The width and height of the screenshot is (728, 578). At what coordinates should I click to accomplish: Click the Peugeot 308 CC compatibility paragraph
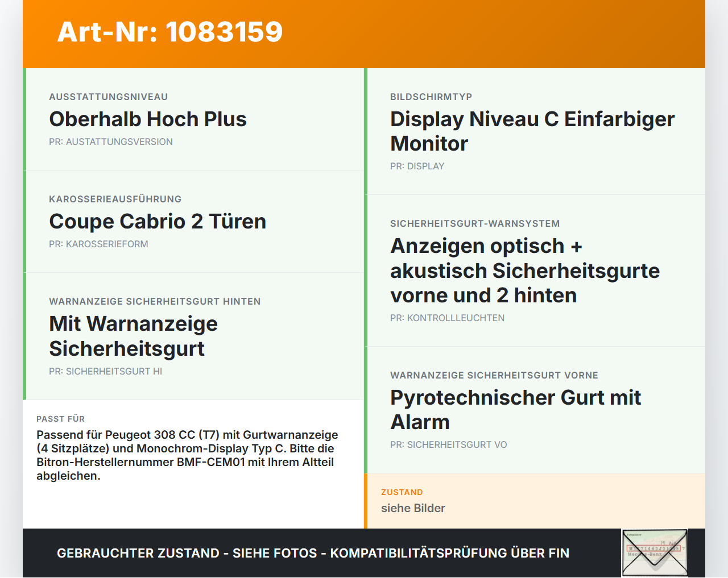click(x=187, y=455)
